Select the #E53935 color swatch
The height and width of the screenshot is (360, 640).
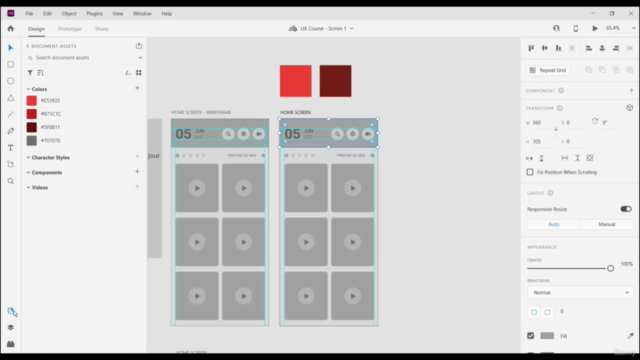(x=31, y=100)
